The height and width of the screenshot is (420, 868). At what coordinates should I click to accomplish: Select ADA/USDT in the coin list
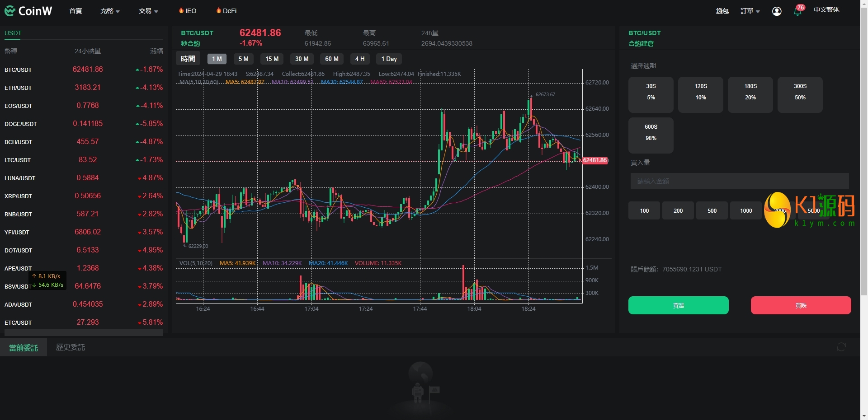[x=84, y=304]
